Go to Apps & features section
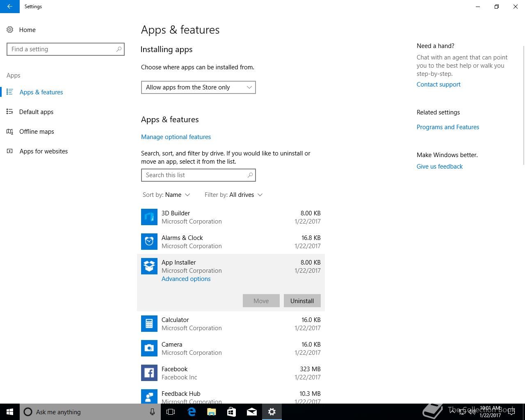This screenshot has height=420, width=525. (x=41, y=92)
